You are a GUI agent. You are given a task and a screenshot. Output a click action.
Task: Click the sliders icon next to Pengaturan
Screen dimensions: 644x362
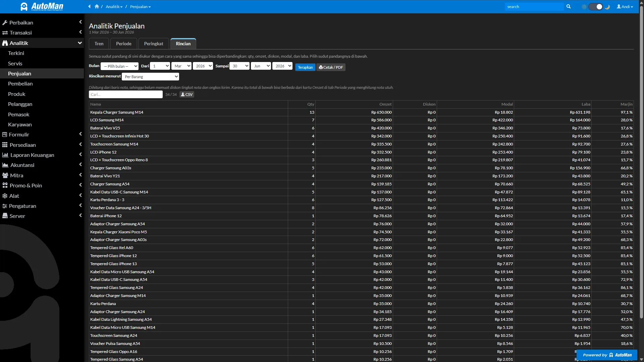(5, 206)
